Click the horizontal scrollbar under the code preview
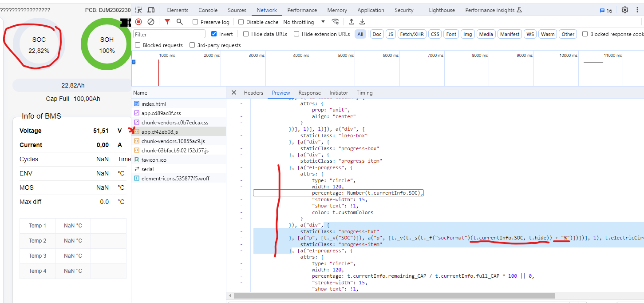 click(x=394, y=295)
